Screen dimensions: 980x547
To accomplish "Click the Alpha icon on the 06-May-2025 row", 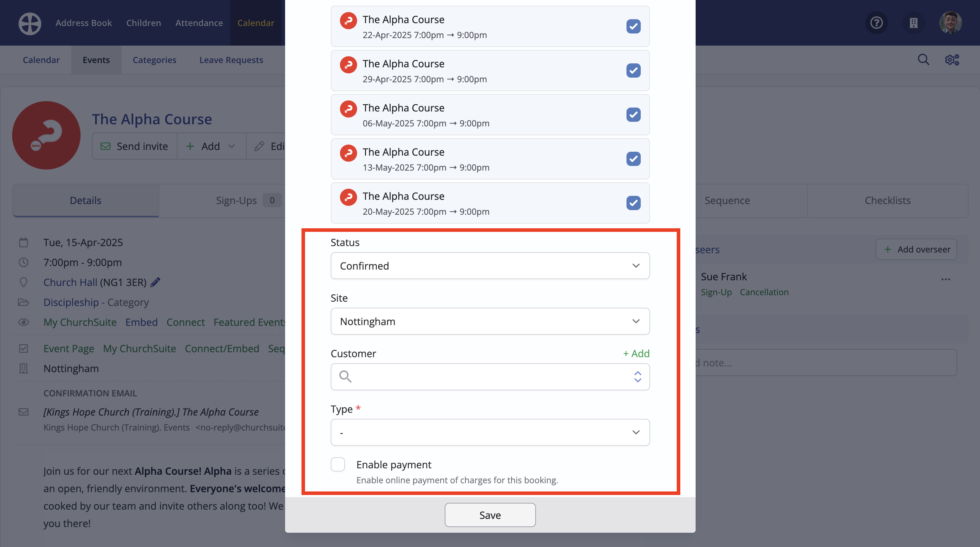I will (x=348, y=109).
